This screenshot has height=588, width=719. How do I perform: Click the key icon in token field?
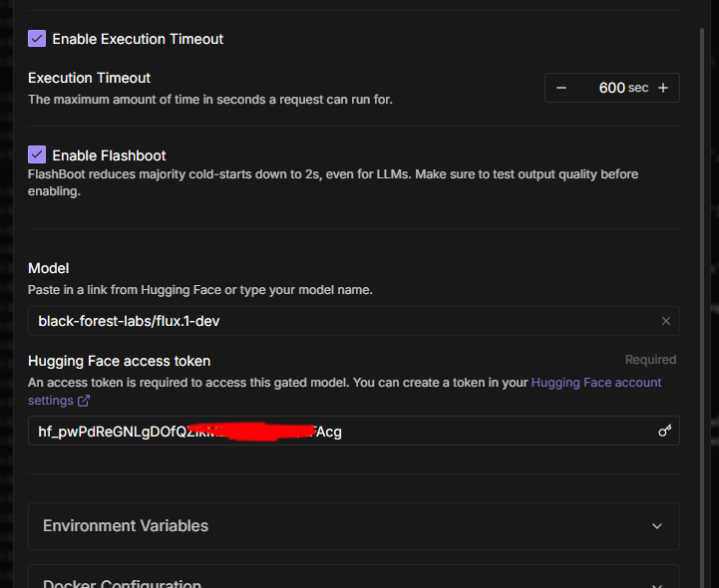click(x=665, y=431)
